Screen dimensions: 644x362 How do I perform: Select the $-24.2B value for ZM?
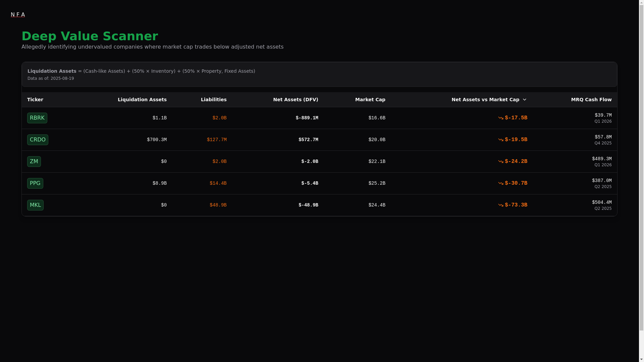(516, 162)
